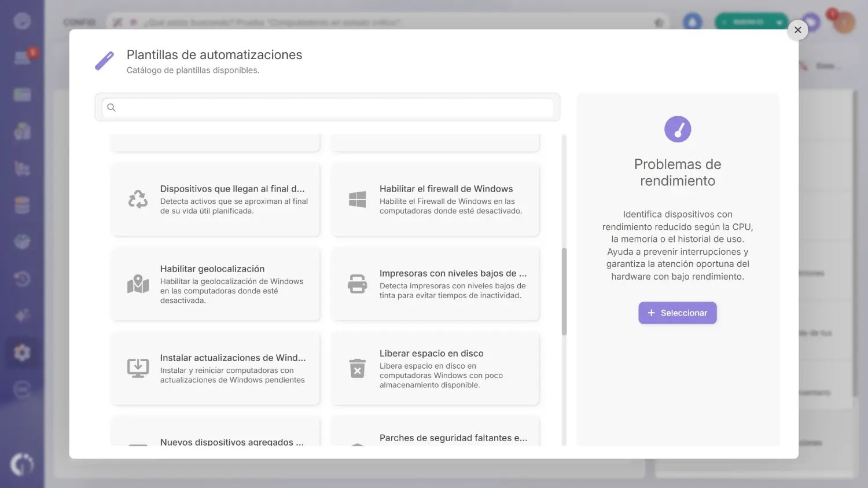This screenshot has width=868, height=488.
Task: Select 'Impresoras con niveles bajos de ...' template
Action: point(435,284)
